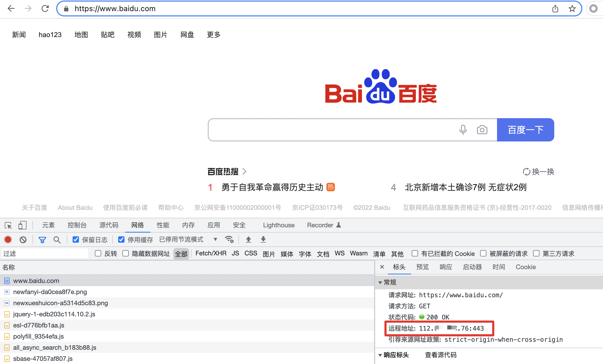Clear the network log icon

23,240
